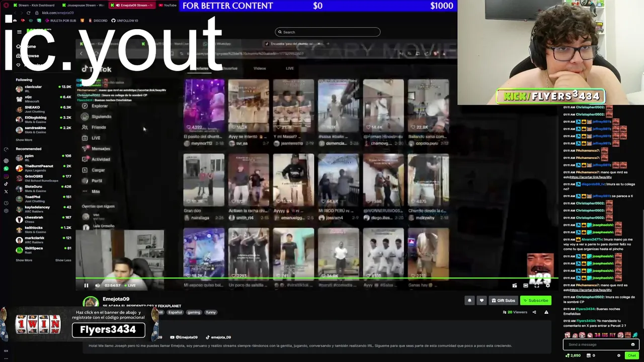Send message with green Chat button

coord(631,355)
